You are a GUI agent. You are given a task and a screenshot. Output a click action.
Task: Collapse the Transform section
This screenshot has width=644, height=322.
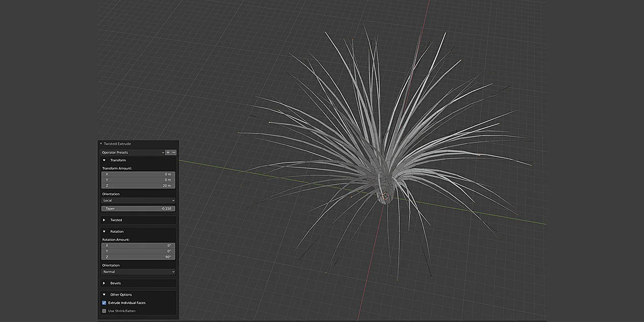pyautogui.click(x=114, y=160)
